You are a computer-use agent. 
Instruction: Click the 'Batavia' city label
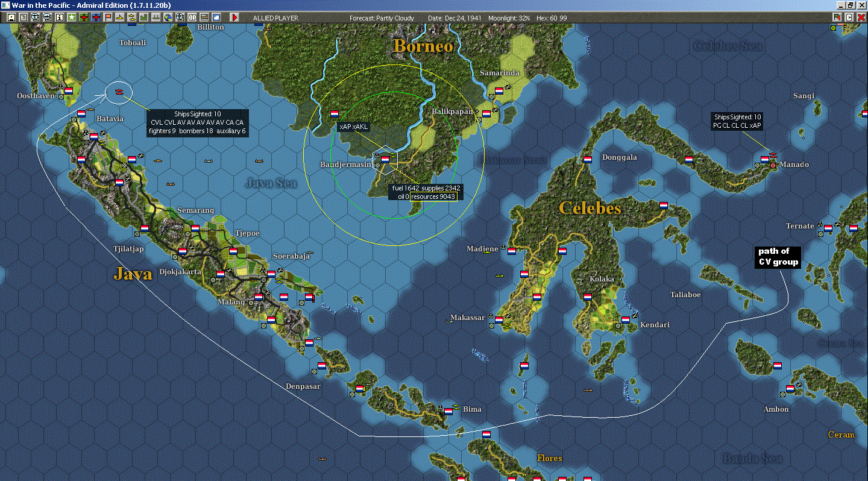click(x=110, y=119)
